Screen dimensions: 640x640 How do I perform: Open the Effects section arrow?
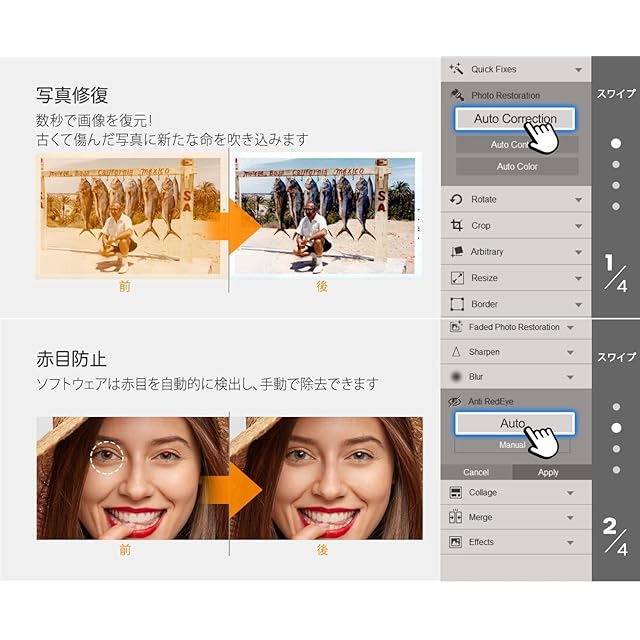[x=570, y=542]
